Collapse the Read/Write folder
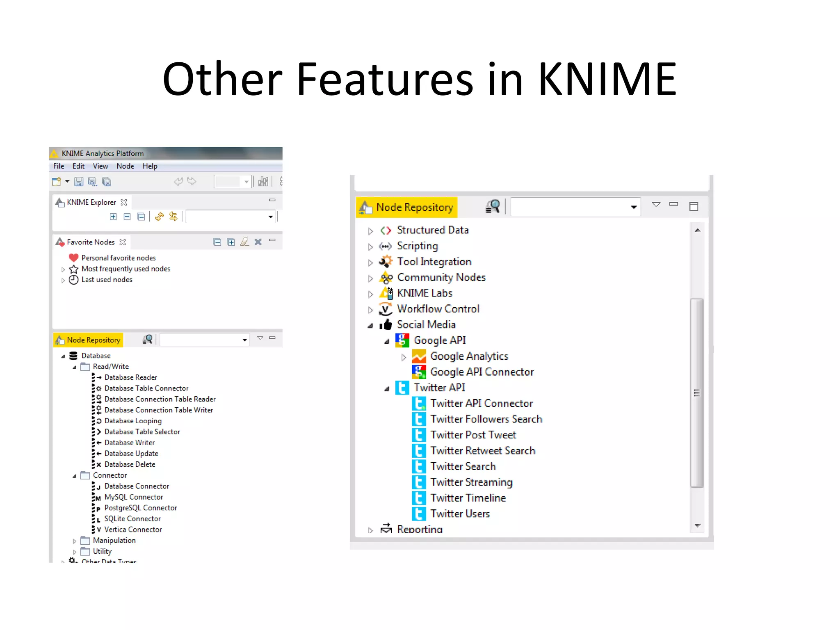The width and height of the screenshot is (840, 630). coord(75,367)
